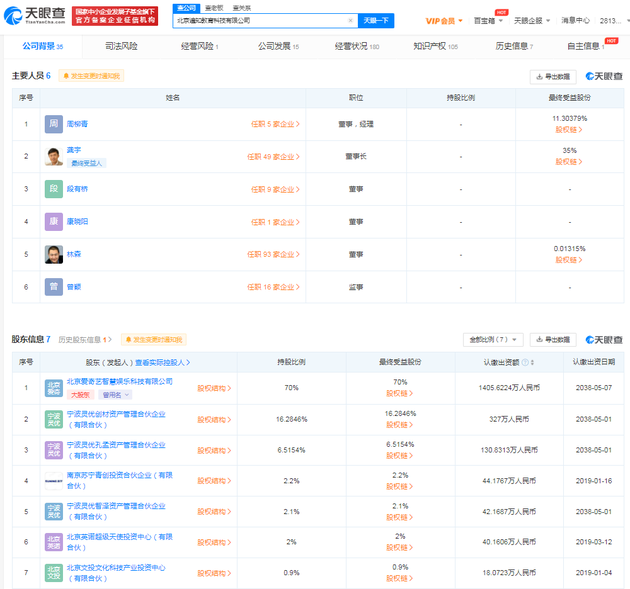Click the company name search input field
Viewport: 630px width, 589px height.
pyautogui.click(x=260, y=20)
